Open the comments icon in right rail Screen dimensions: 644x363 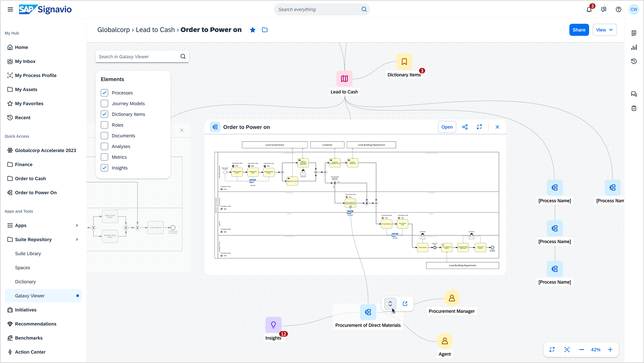tap(634, 94)
